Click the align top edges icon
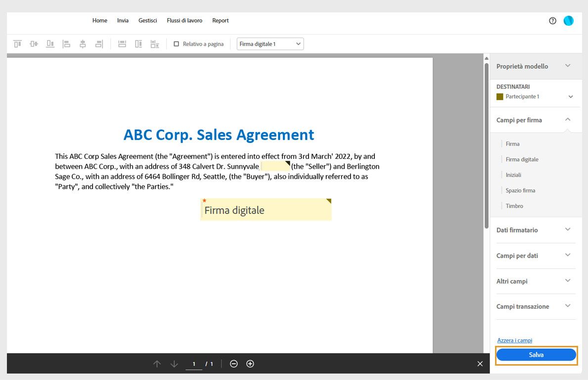Screen dimensions: 588x380 coord(18,44)
